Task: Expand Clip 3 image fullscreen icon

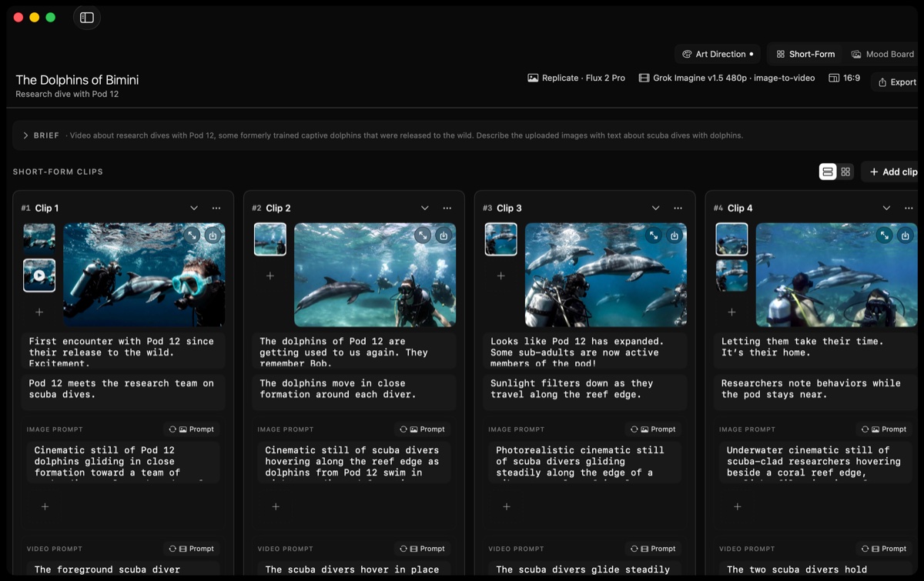Action: click(654, 235)
